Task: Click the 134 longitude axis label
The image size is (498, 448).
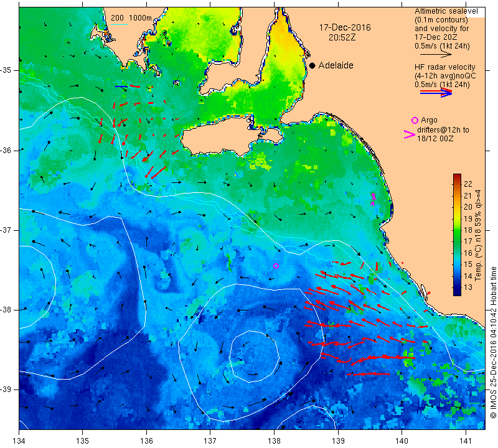Action: tap(19, 441)
